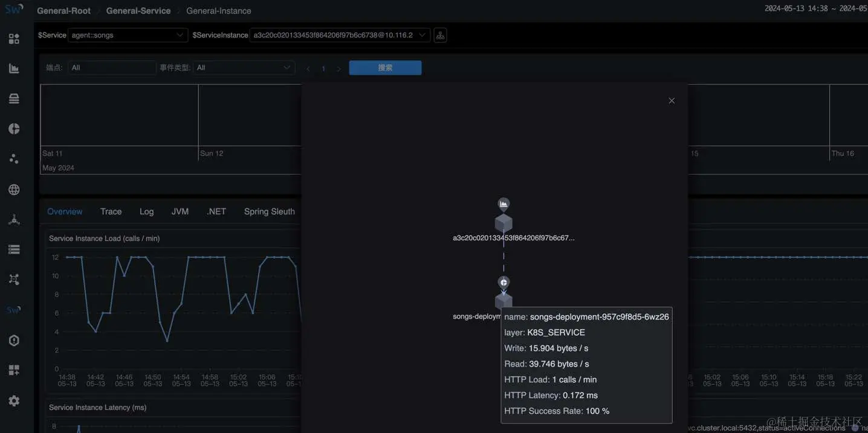Open the stacked layers icon in sidebar
Image resolution: width=868 pixels, height=433 pixels.
pyautogui.click(x=14, y=99)
